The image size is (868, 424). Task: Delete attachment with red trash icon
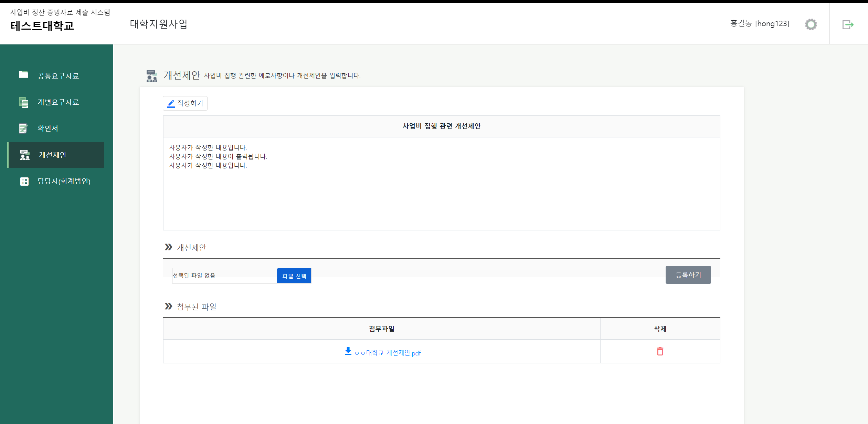click(660, 352)
